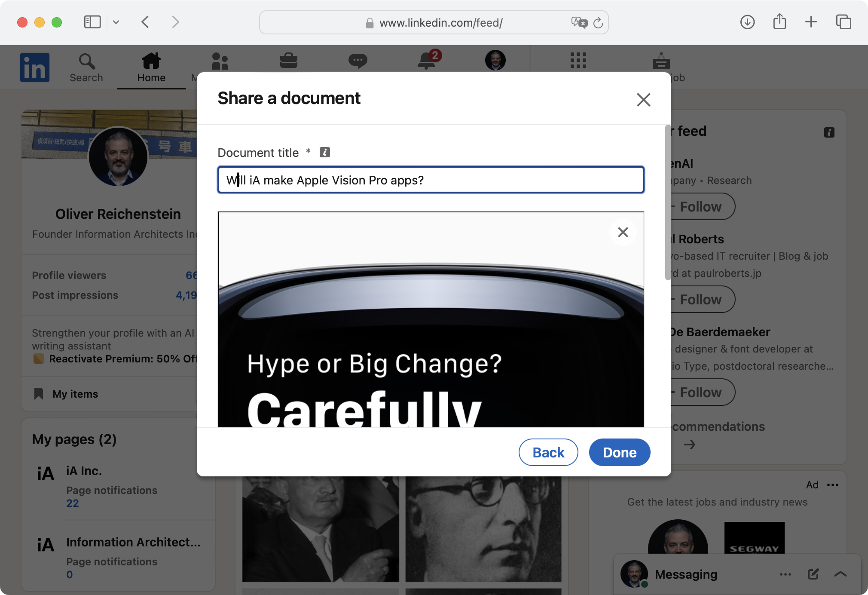Open the Jobs briefcase icon
The height and width of the screenshot is (595, 868).
point(288,61)
